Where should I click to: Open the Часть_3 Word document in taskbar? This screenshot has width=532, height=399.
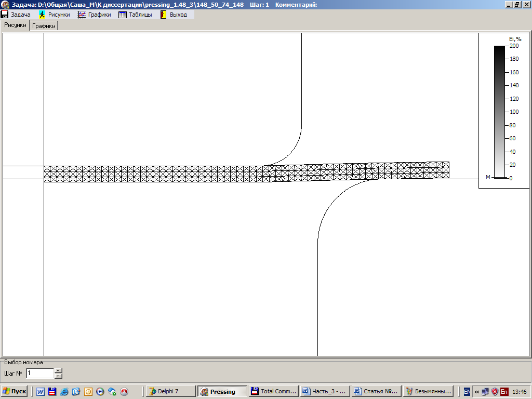324,391
